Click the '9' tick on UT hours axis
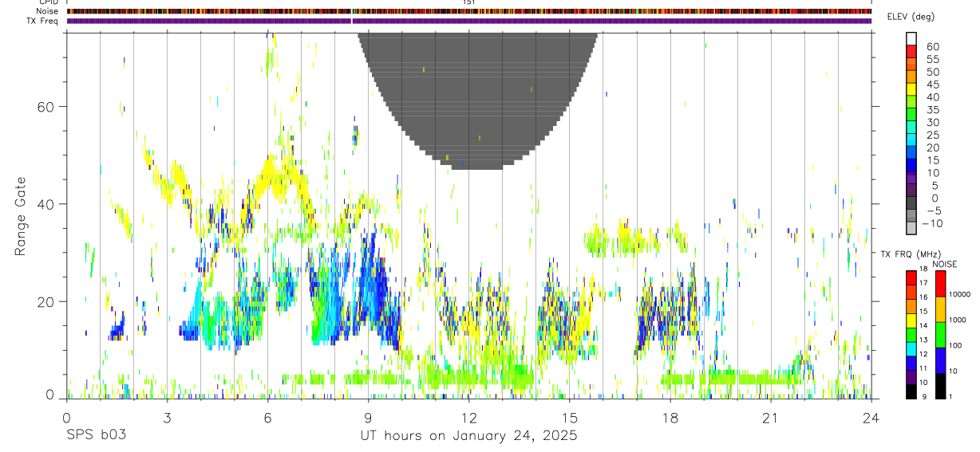980x452 pixels. pos(368,417)
